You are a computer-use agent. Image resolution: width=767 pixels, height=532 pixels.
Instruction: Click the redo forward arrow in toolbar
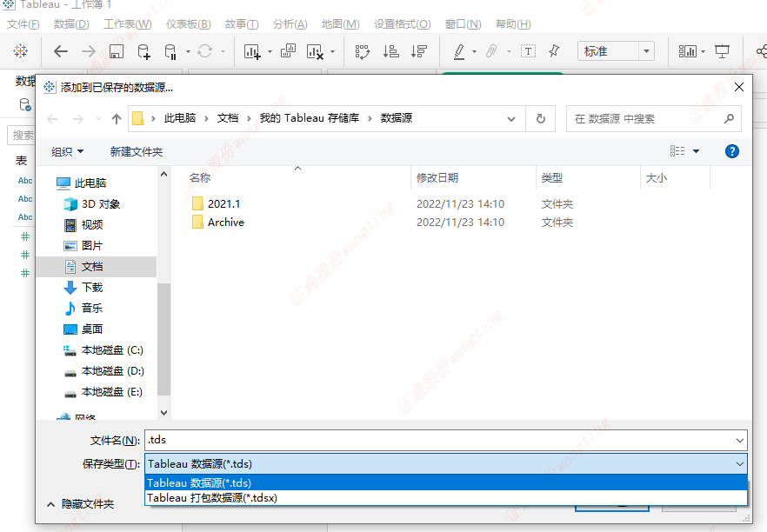click(x=89, y=50)
